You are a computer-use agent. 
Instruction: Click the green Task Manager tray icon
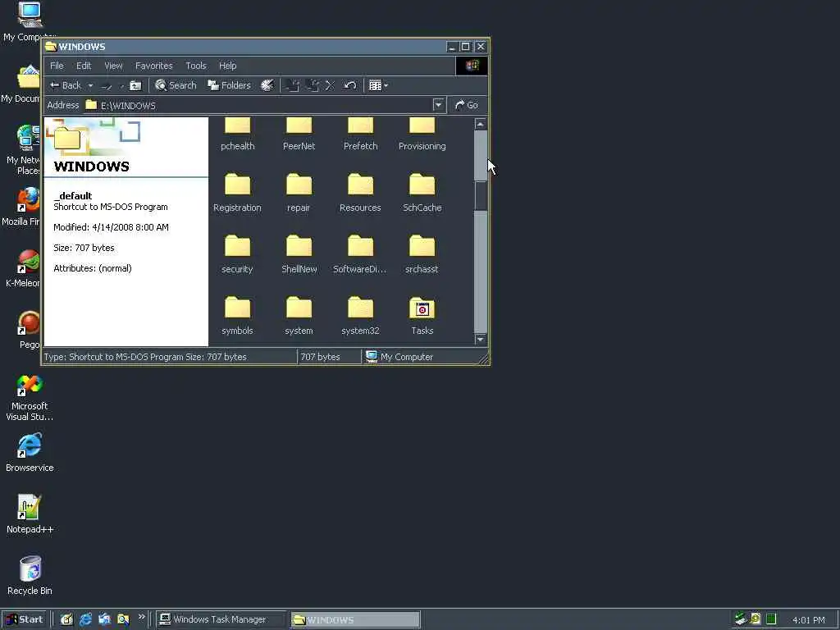(x=771, y=619)
